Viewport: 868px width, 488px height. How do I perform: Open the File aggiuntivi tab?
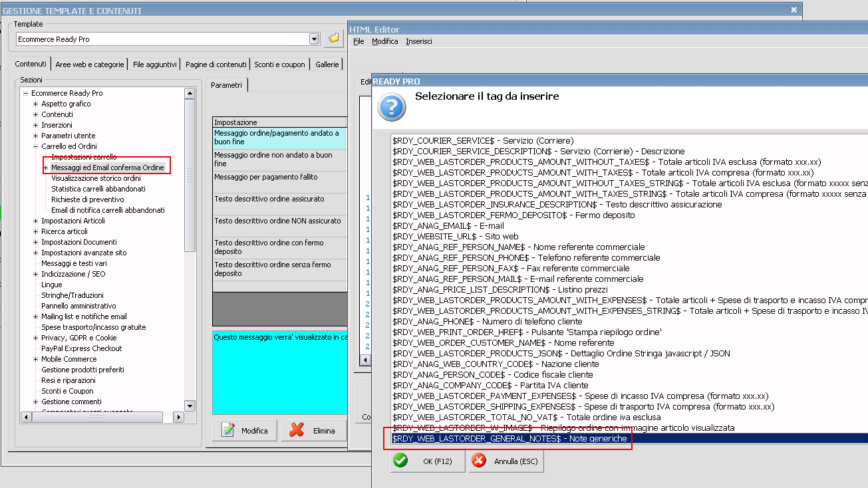[x=155, y=64]
